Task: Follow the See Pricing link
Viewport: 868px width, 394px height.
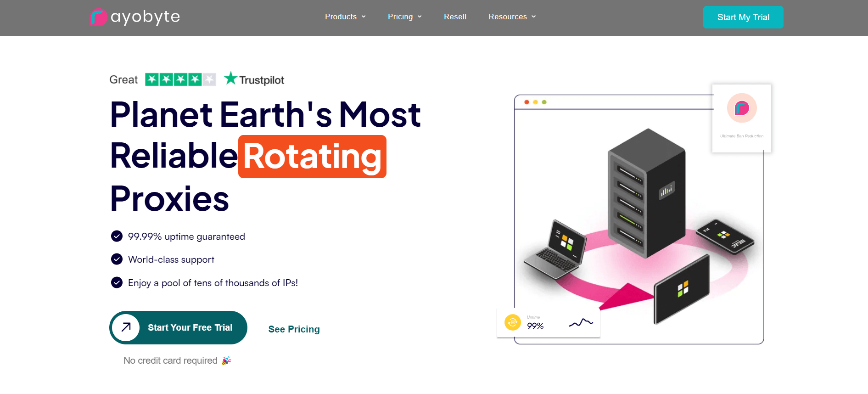Action: pyautogui.click(x=294, y=329)
